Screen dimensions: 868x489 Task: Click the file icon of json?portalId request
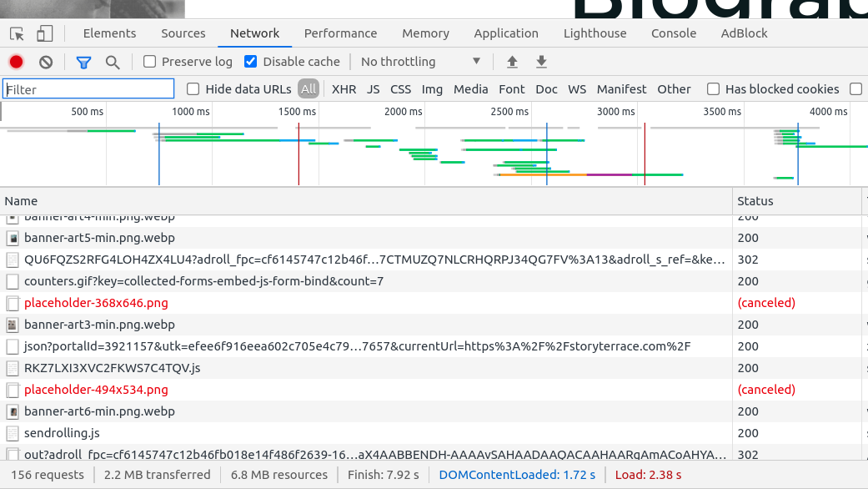pos(13,346)
